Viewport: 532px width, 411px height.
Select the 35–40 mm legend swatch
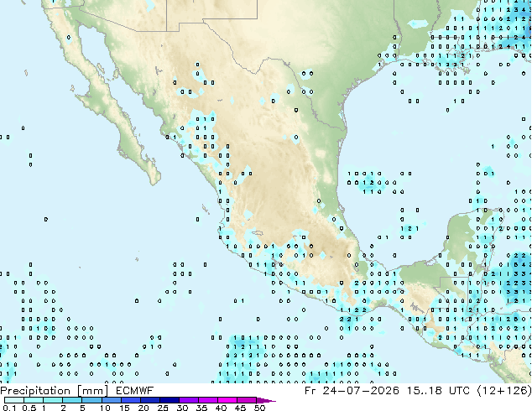tap(208, 400)
